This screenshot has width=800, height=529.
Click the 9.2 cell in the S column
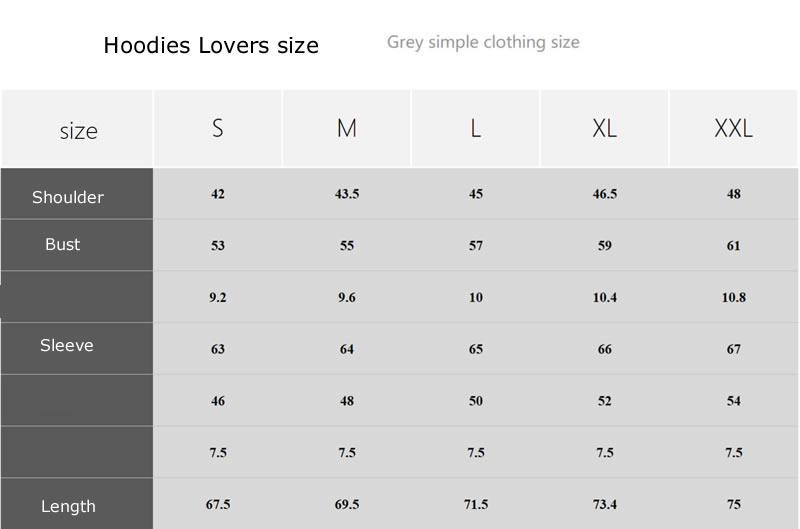click(218, 297)
